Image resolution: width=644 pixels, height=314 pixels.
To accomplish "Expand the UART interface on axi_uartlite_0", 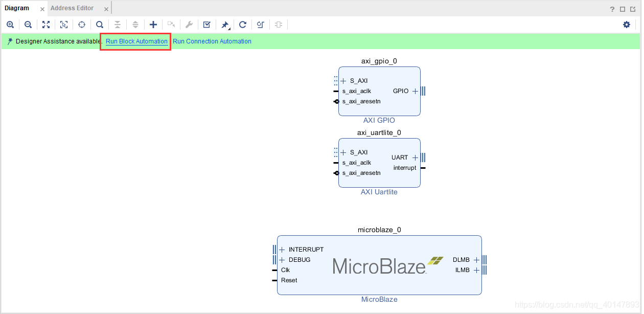I will point(415,157).
